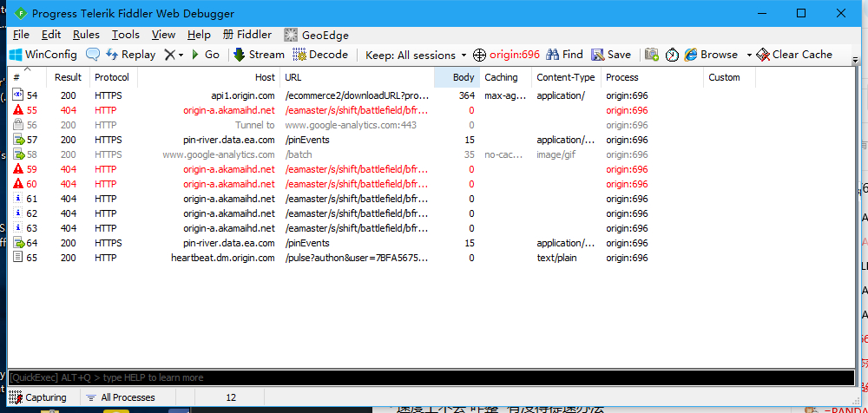Viewport: 868px width, 413px height.
Task: Select session 54 XML document icon
Action: [17, 95]
